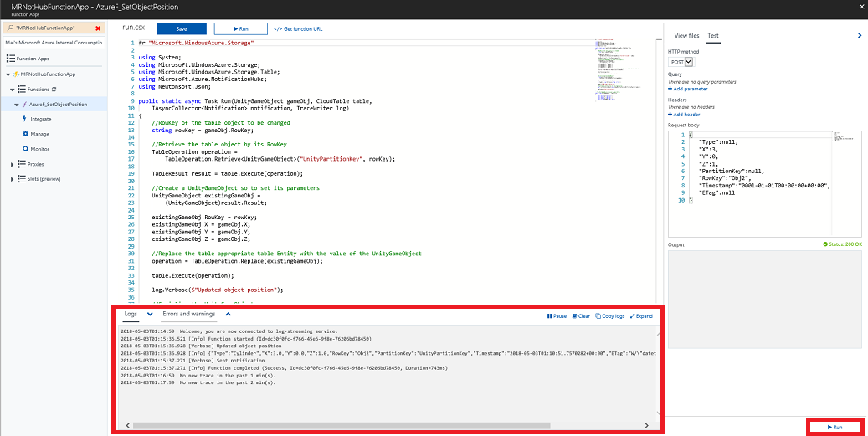868x436 pixels.
Task: Click the blue Save button
Action: pyautogui.click(x=182, y=28)
